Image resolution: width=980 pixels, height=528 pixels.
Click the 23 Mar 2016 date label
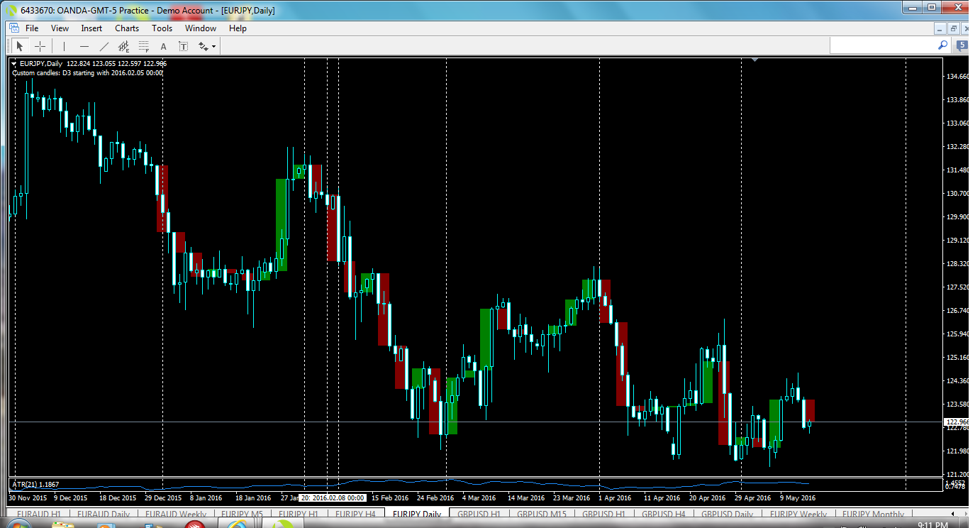572,498
